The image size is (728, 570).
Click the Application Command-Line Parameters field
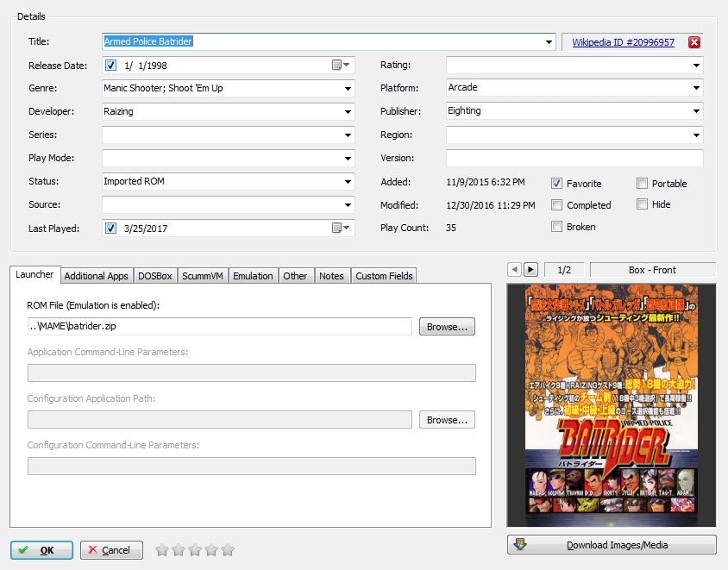[x=252, y=373]
